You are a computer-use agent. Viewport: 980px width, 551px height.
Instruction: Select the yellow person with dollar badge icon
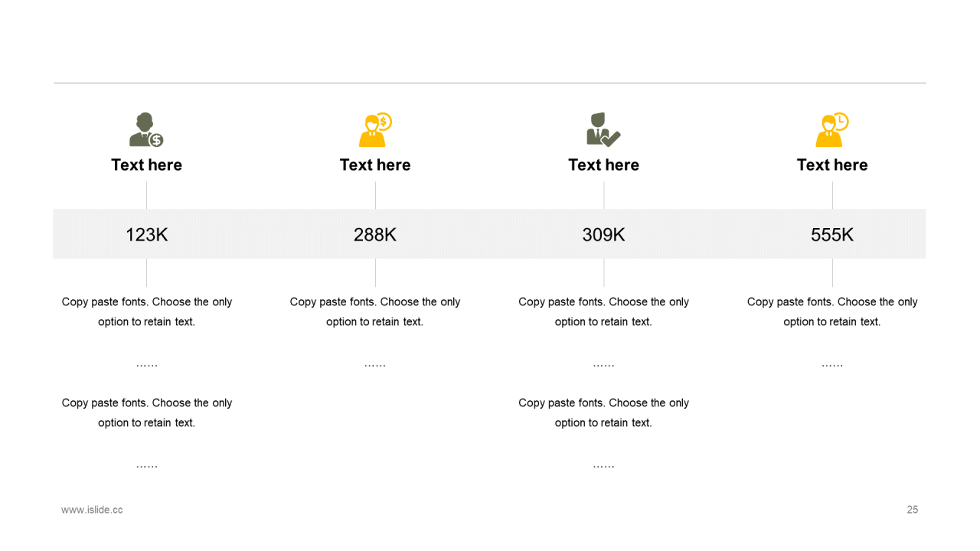(375, 129)
